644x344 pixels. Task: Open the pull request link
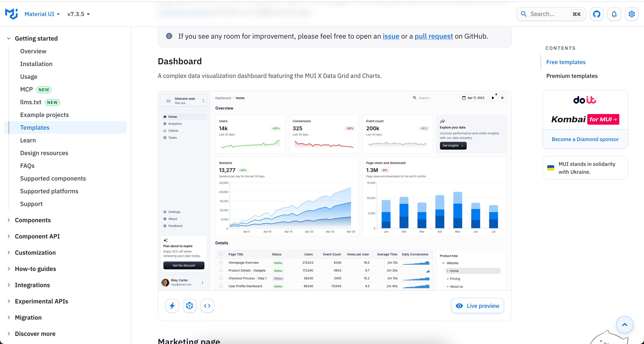[x=433, y=36]
